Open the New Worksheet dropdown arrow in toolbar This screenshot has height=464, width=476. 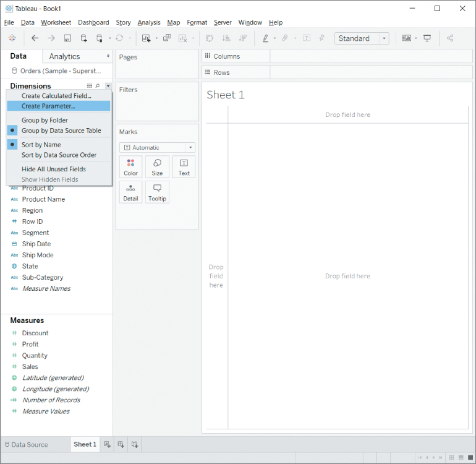[156, 38]
